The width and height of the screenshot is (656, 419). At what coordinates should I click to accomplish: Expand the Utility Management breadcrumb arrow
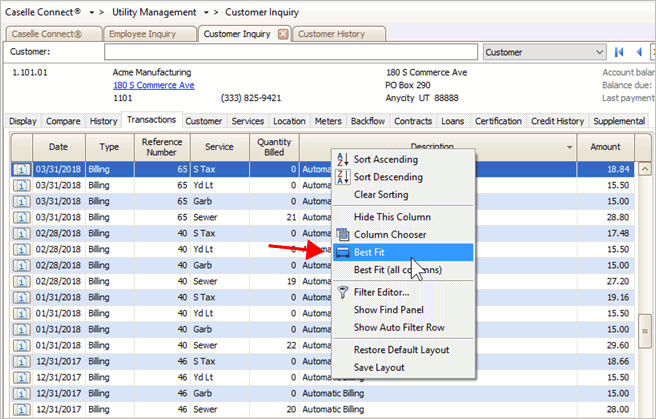[x=206, y=13]
